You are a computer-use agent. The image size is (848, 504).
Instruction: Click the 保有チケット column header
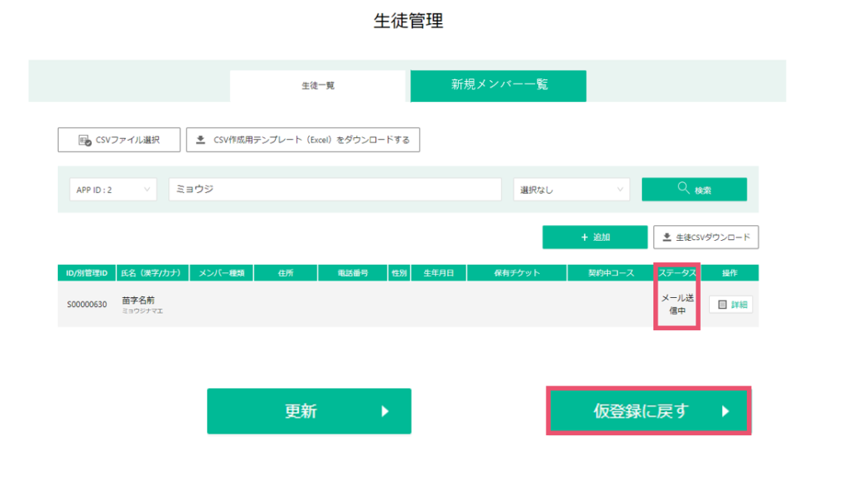point(517,273)
